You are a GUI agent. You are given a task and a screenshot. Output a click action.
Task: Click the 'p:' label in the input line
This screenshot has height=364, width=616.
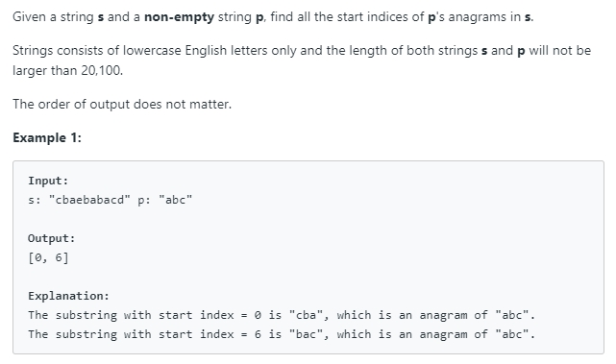(144, 200)
